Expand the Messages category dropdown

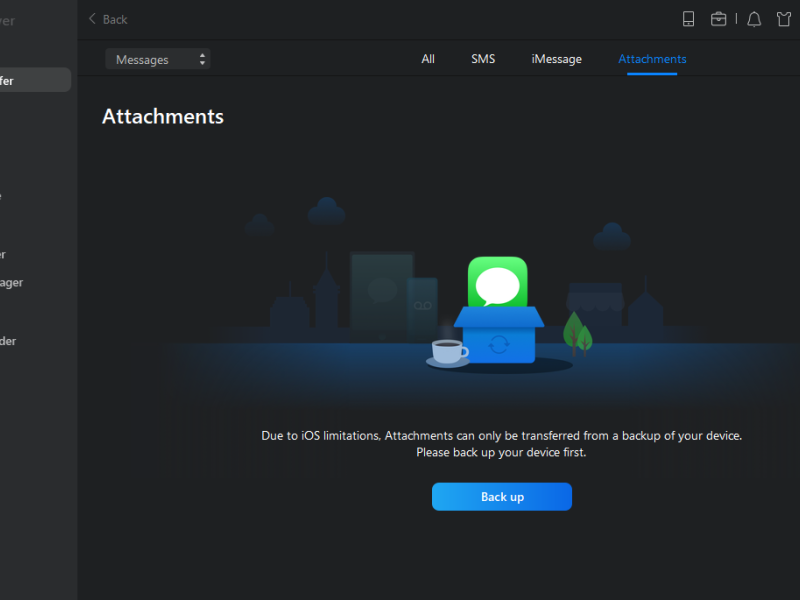tap(158, 59)
